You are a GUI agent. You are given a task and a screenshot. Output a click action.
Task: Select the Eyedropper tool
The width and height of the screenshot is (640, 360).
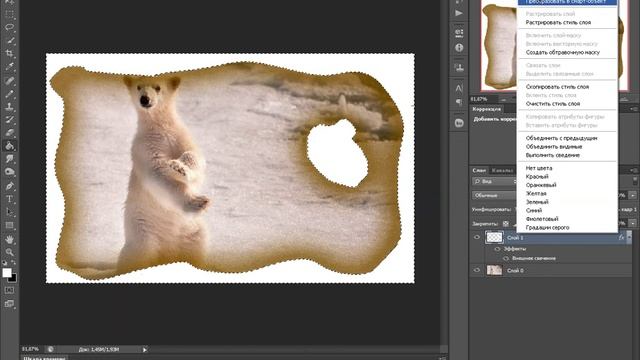pyautogui.click(x=9, y=67)
